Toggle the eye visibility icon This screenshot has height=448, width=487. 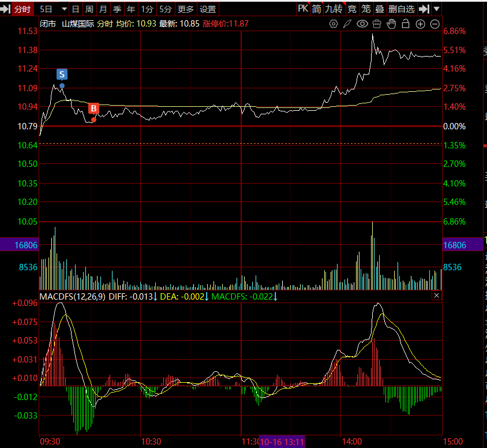pos(362,24)
